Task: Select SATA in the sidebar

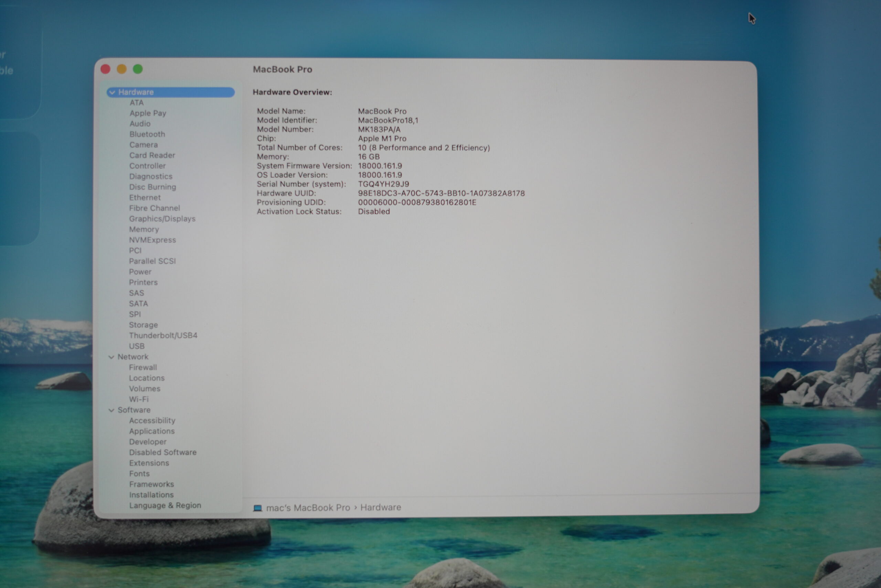Action: pyautogui.click(x=138, y=304)
